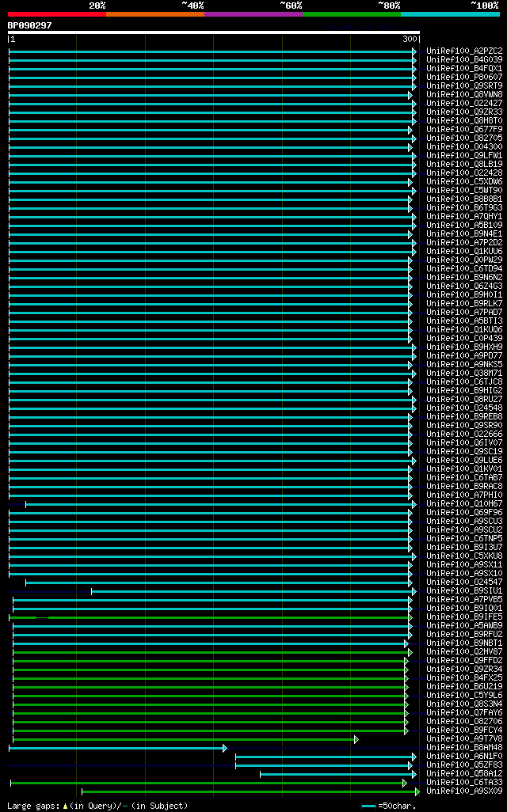Open hit UniRef100_B9REB8
Image resolution: width=507 pixels, height=812 pixels.
[464, 417]
